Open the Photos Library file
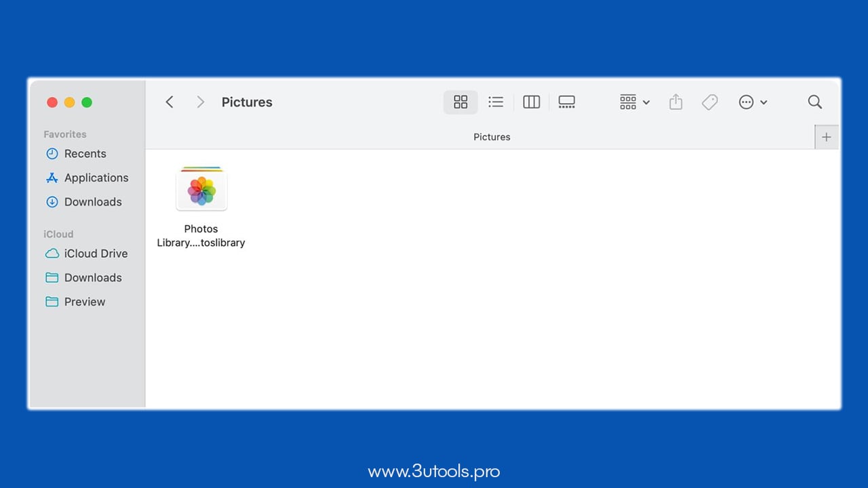868x488 pixels. coord(201,189)
